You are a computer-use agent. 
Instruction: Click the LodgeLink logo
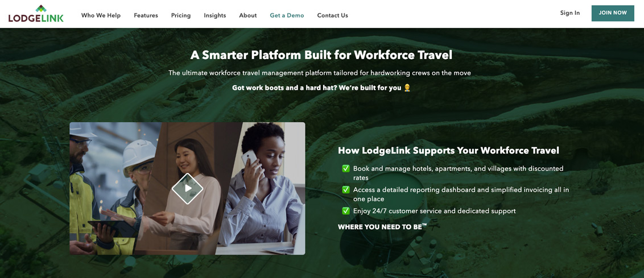[x=36, y=14]
